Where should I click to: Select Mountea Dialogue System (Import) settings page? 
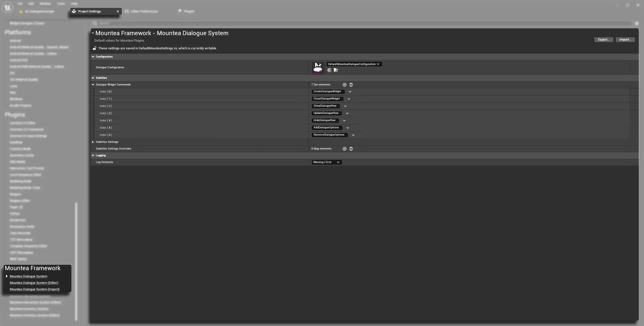pyautogui.click(x=34, y=289)
